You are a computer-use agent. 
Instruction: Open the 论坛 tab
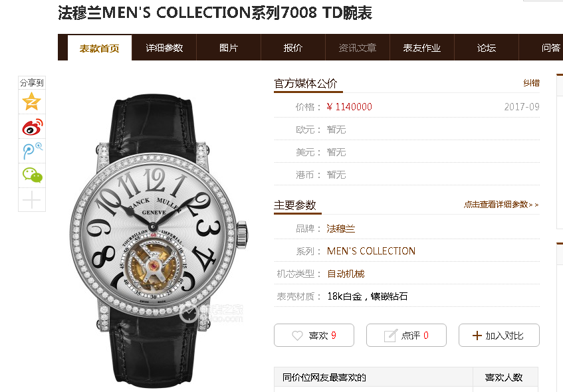[x=487, y=48]
